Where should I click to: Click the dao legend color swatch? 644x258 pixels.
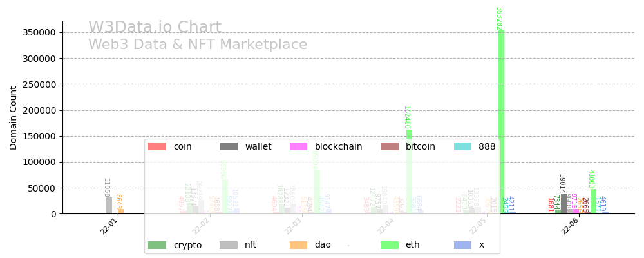coord(299,245)
